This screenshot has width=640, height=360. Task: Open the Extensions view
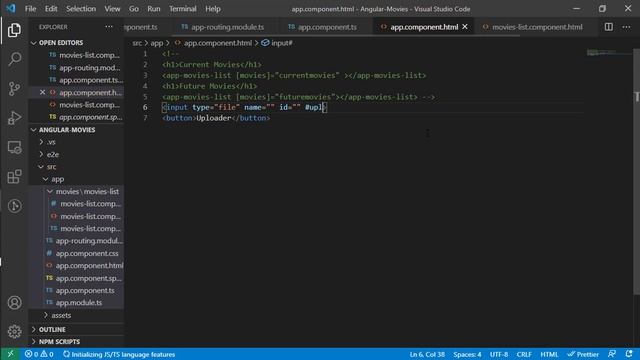(14, 177)
